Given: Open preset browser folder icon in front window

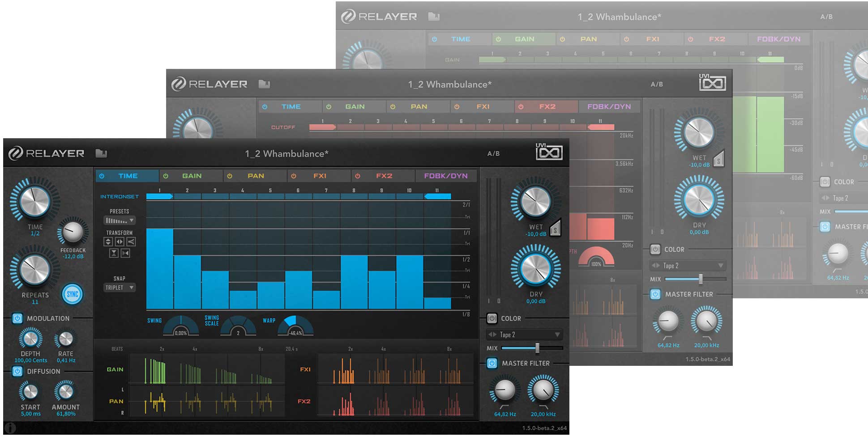Looking at the screenshot, I should coord(101,153).
